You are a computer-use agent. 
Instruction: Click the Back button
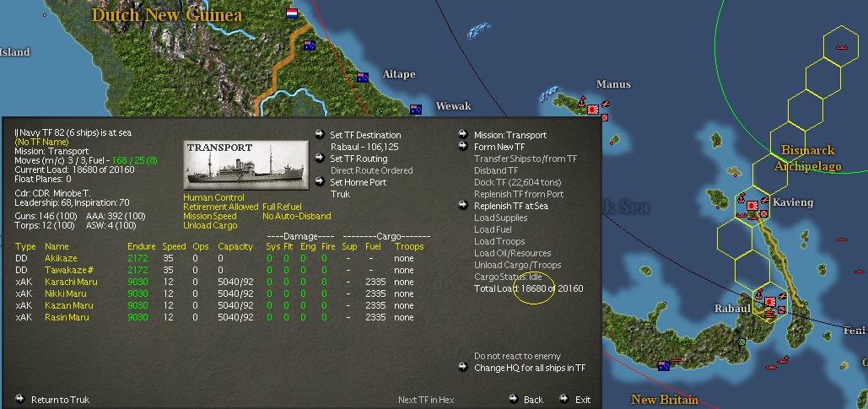[533, 400]
